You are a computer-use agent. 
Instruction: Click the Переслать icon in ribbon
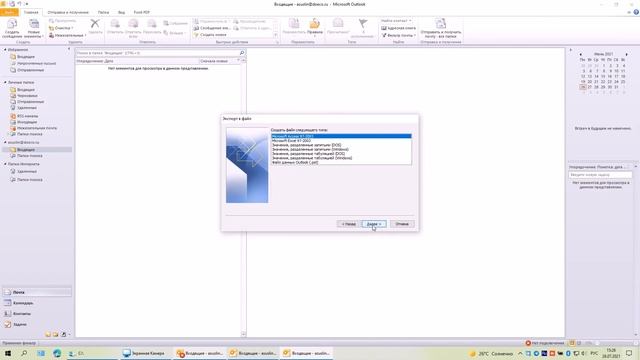coord(151,24)
